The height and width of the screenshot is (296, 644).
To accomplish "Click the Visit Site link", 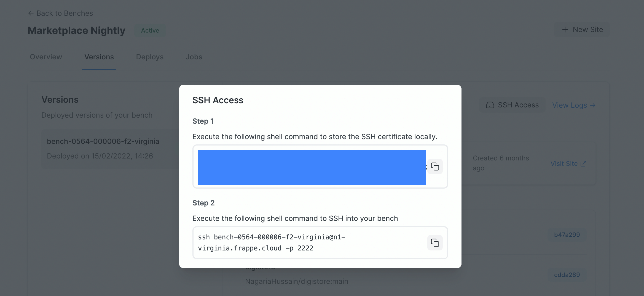I will tap(564, 163).
